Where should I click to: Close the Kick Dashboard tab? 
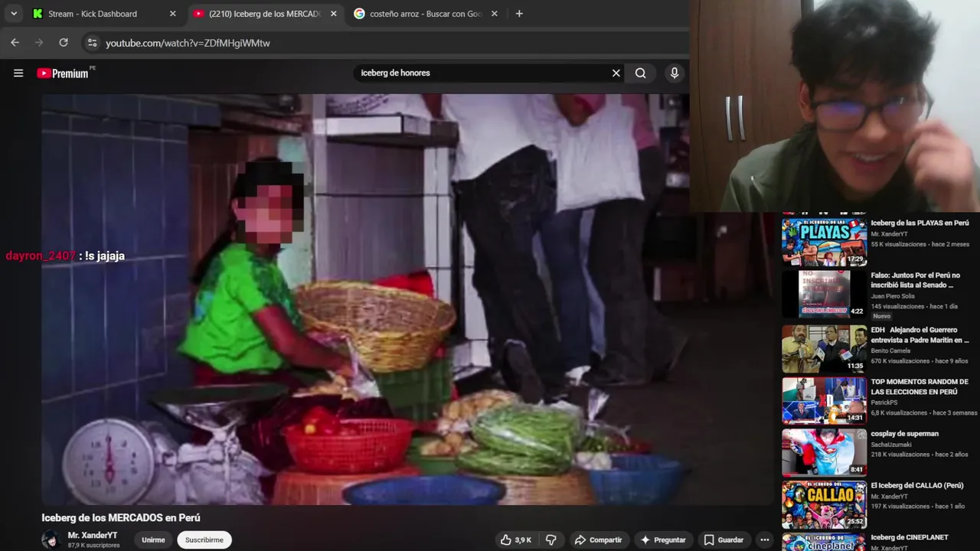coord(172,14)
